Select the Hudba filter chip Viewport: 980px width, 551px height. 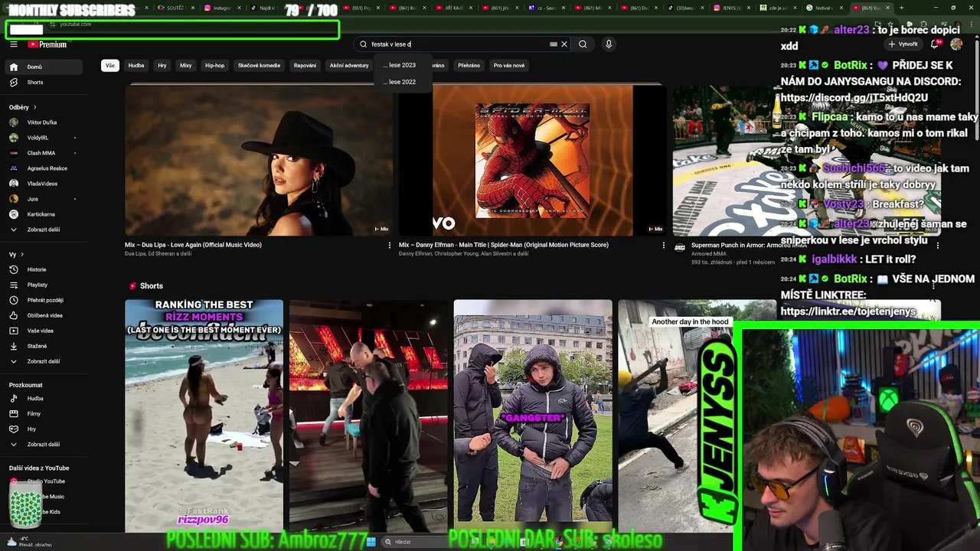pos(136,66)
